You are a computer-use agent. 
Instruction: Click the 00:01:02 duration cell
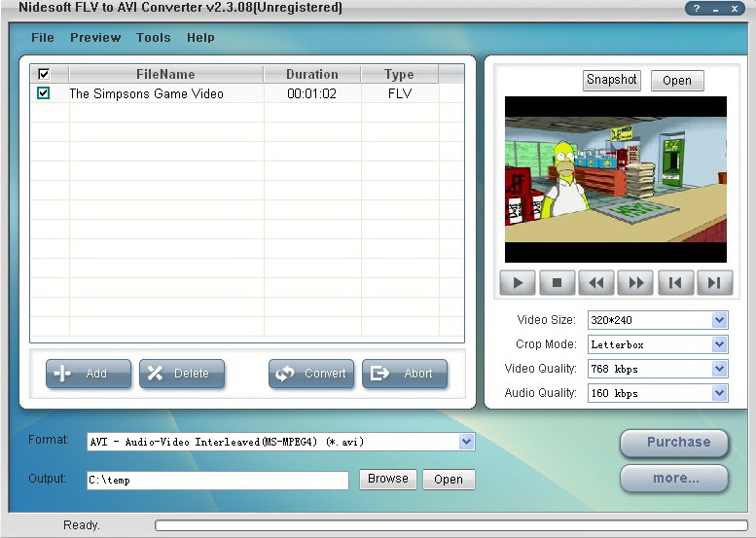(x=312, y=93)
